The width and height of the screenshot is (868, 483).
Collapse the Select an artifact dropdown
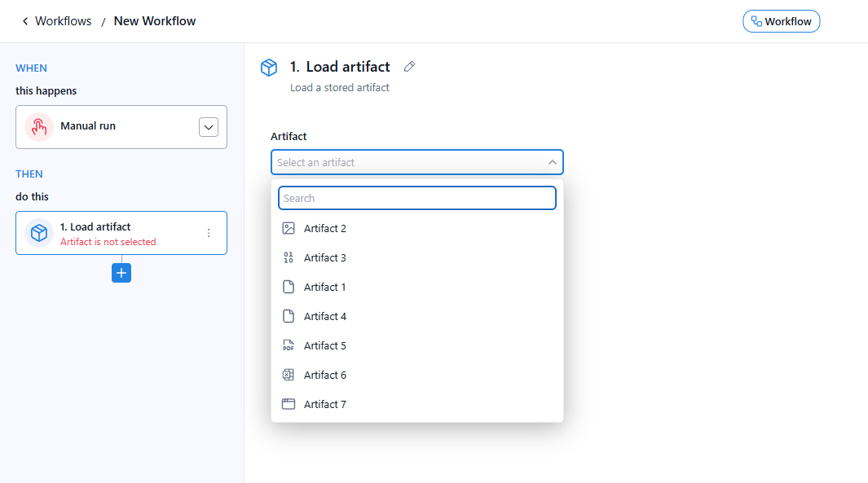(552, 162)
